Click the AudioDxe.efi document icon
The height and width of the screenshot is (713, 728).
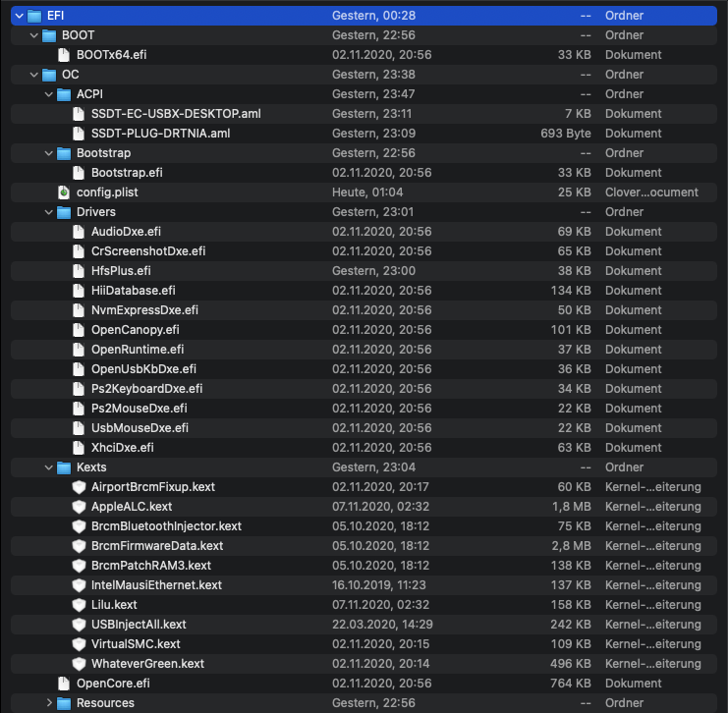coord(79,232)
